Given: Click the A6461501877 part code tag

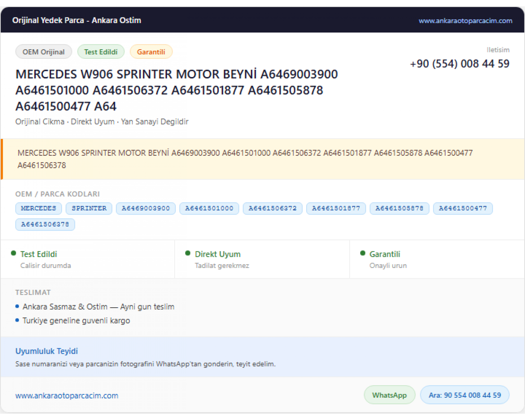Looking at the screenshot, I should [336, 208].
